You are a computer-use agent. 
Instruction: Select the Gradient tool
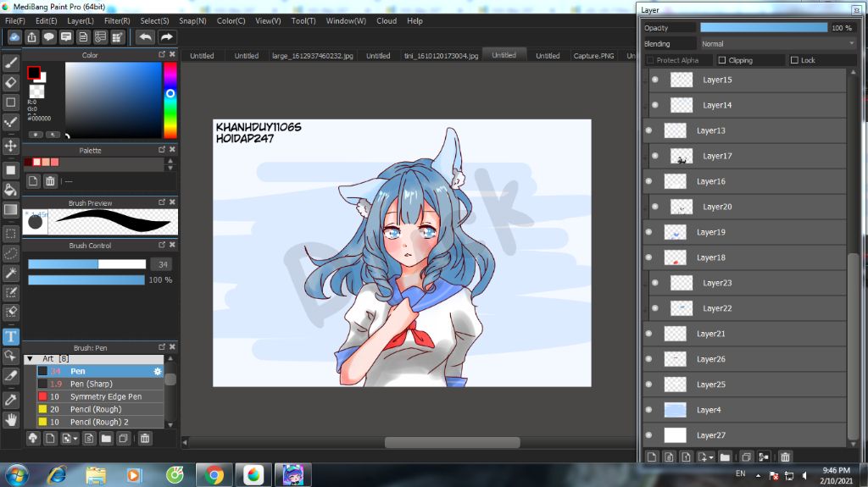click(10, 210)
